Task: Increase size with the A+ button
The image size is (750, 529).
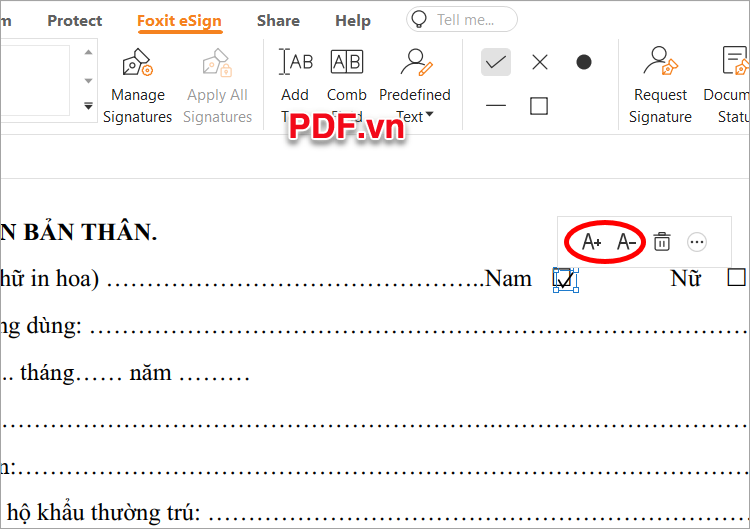Action: 591,242
